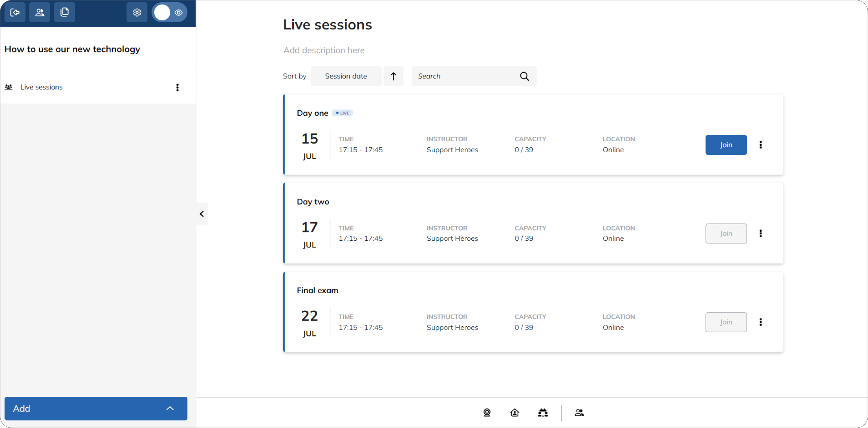
Task: Open the Session date sort dropdown
Action: click(x=346, y=76)
